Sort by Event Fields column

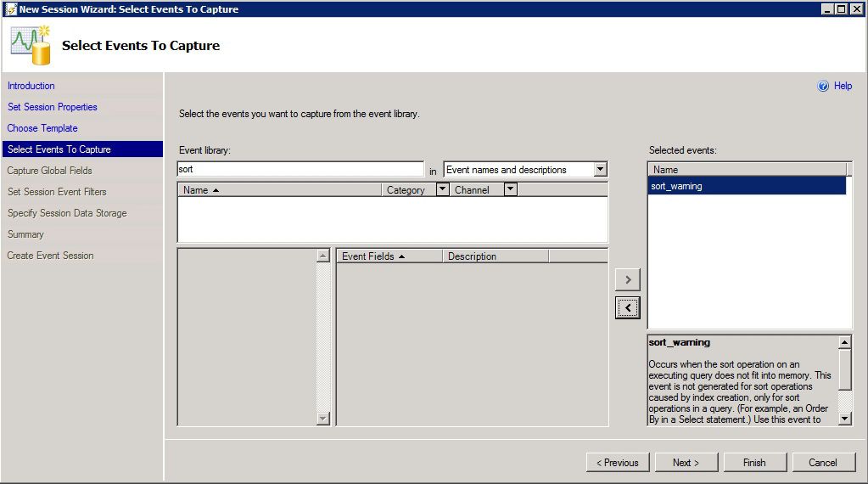(389, 256)
